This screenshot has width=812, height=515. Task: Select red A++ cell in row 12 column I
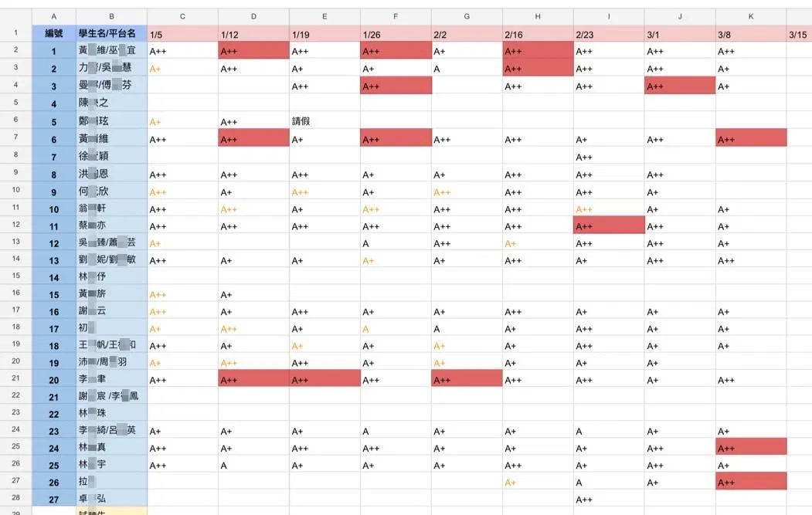tap(609, 225)
